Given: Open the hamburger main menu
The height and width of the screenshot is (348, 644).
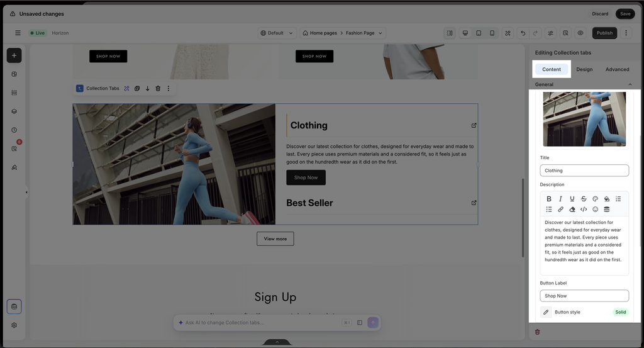Looking at the screenshot, I should (18, 33).
